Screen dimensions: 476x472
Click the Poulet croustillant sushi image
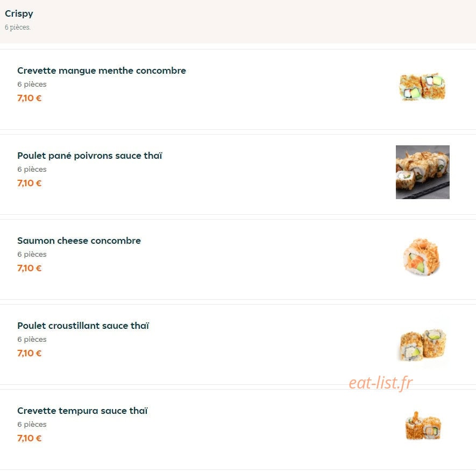click(423, 344)
